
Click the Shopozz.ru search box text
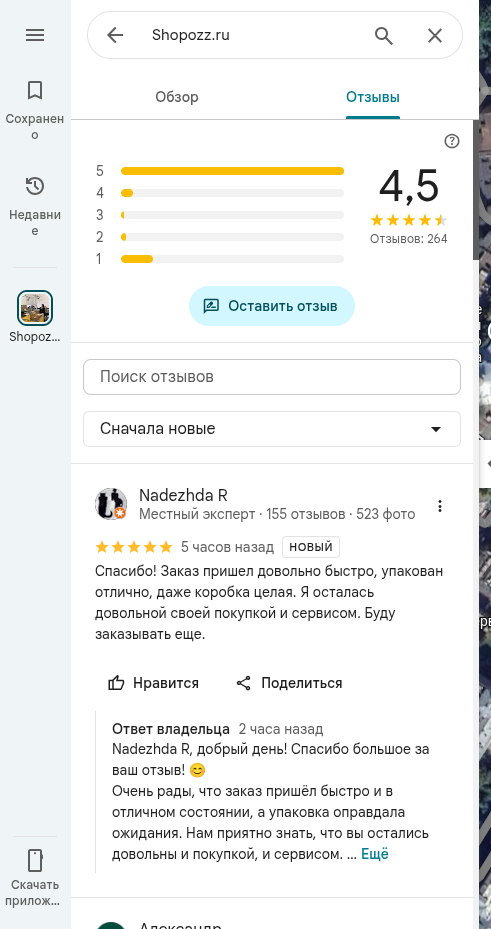(x=191, y=36)
